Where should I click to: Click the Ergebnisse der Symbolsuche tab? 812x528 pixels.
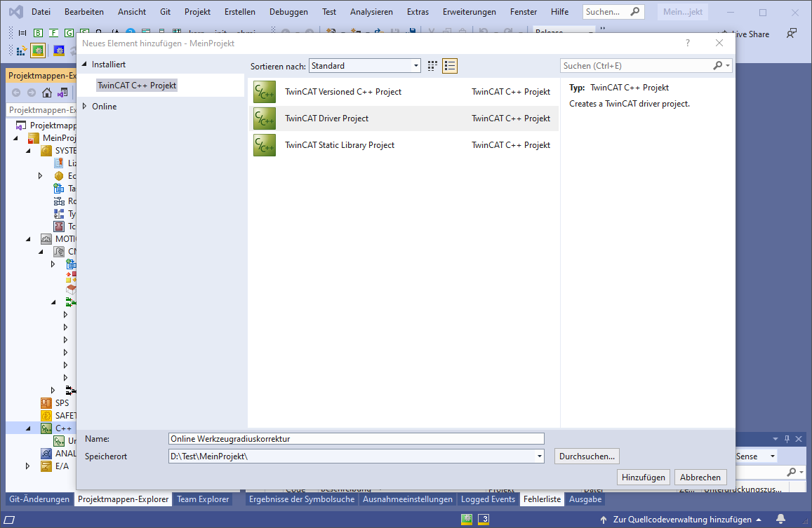click(x=302, y=499)
